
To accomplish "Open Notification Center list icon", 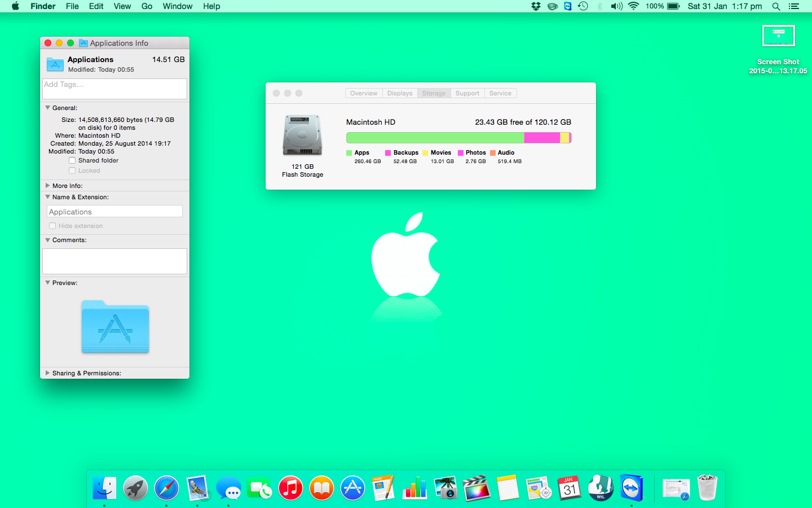I will click(x=794, y=6).
